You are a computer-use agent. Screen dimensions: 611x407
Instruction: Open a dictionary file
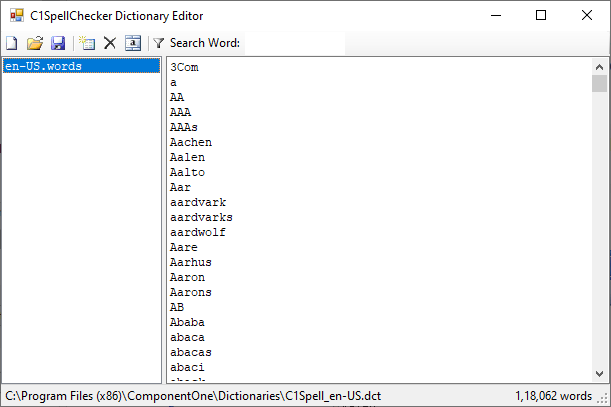point(35,43)
